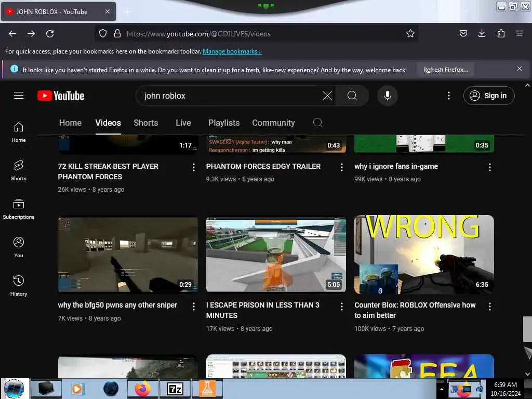Open Counter Blox how to aim better title
The width and height of the screenshot is (532, 399).
click(415, 310)
